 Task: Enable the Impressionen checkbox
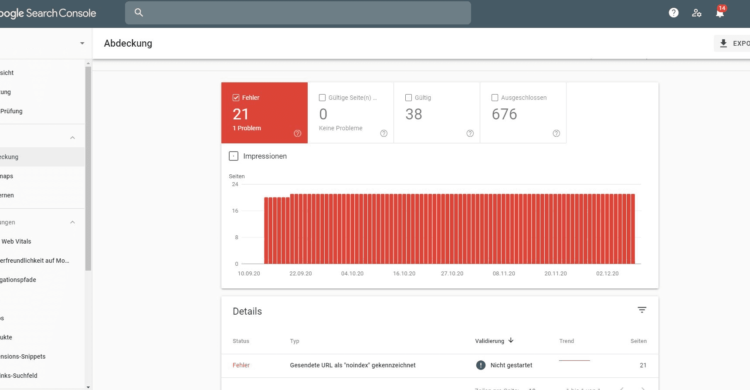click(233, 156)
